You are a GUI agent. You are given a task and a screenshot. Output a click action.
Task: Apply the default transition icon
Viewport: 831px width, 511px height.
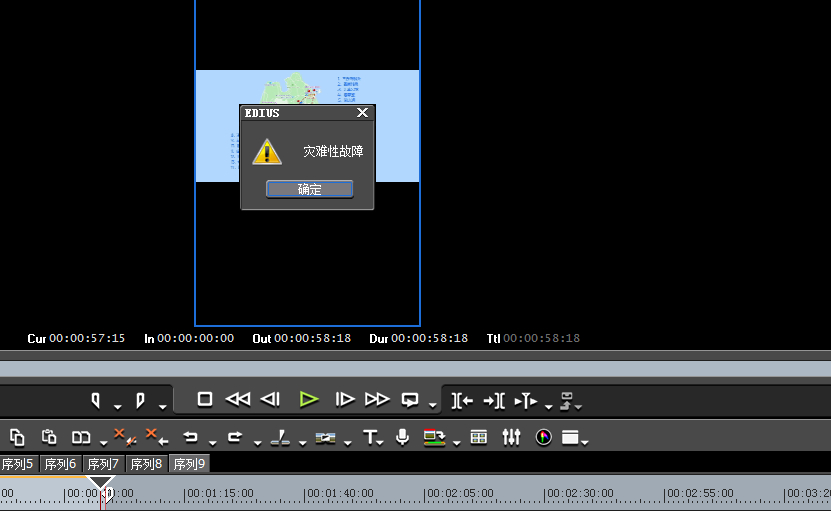pos(325,438)
